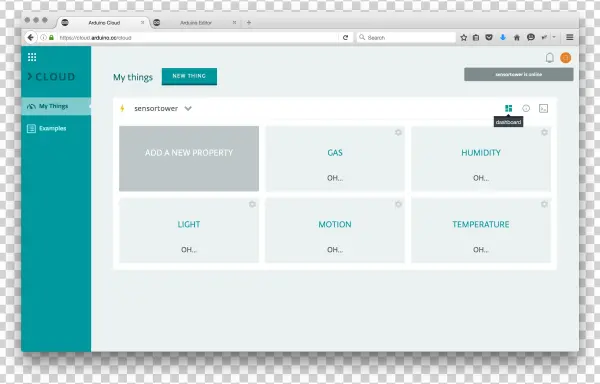Click the green padlock icon

[x=51, y=37]
